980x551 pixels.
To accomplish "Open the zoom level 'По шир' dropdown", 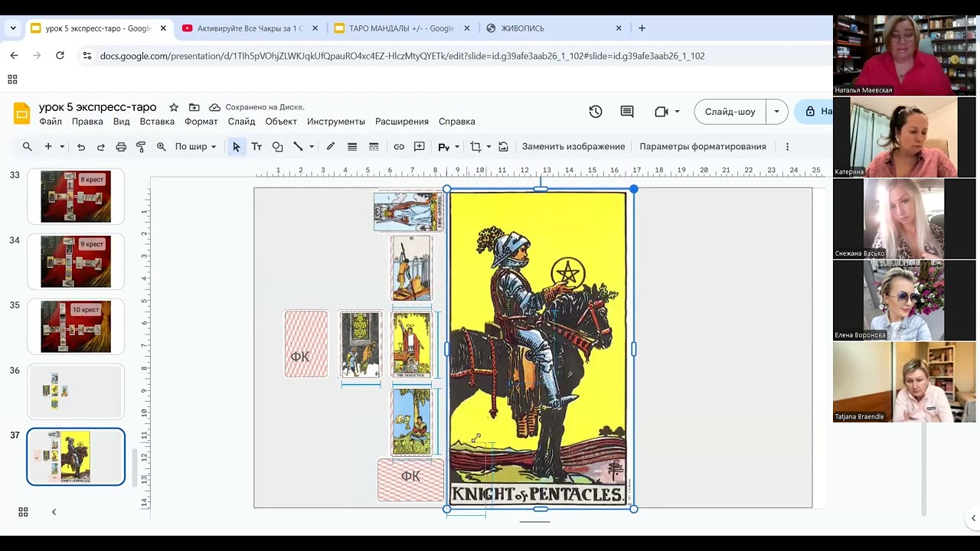I will pos(195,147).
